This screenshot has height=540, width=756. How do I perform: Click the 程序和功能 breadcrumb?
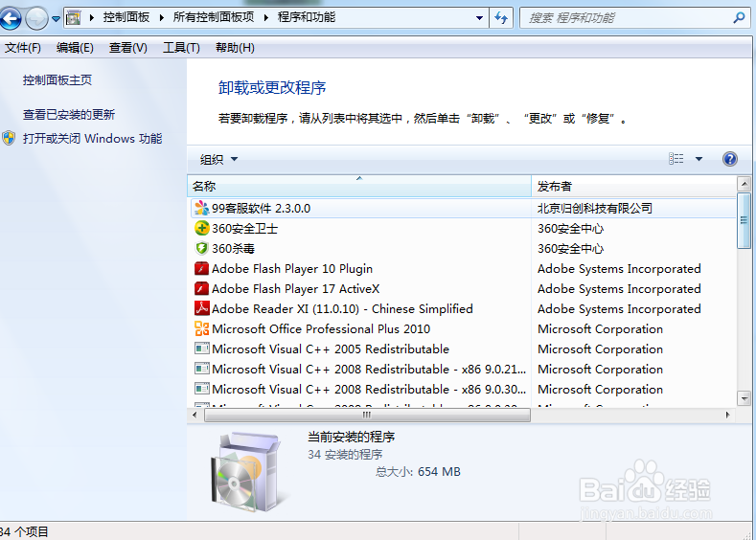[307, 17]
